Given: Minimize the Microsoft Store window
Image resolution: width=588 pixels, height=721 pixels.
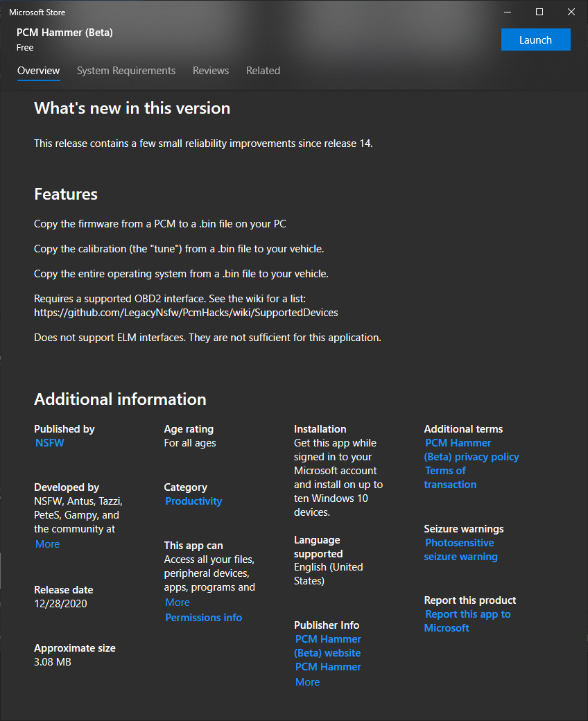Looking at the screenshot, I should click(508, 12).
